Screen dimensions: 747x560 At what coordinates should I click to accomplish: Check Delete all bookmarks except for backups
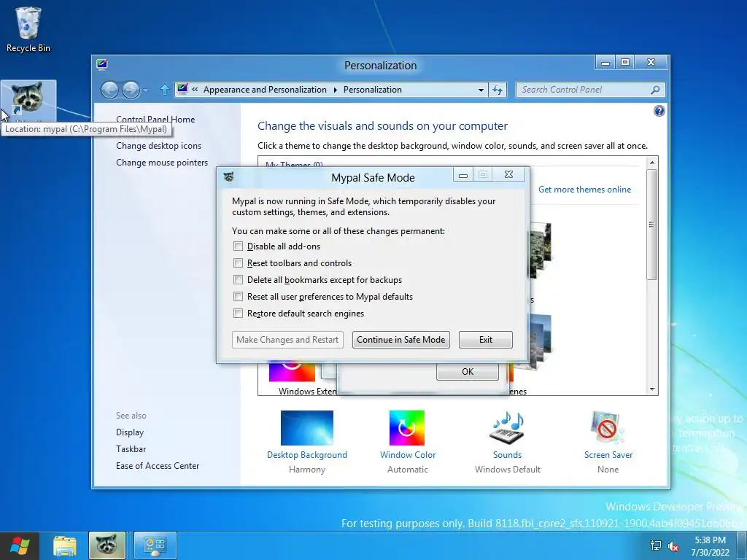click(238, 279)
